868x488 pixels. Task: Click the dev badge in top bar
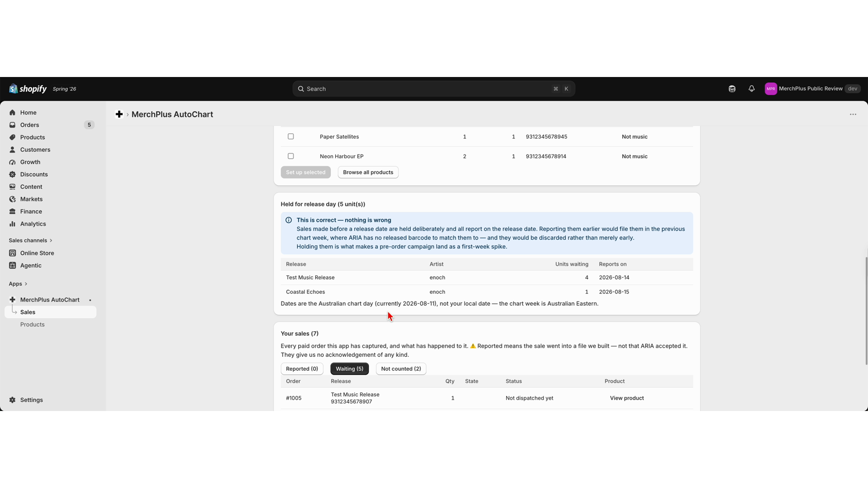852,89
